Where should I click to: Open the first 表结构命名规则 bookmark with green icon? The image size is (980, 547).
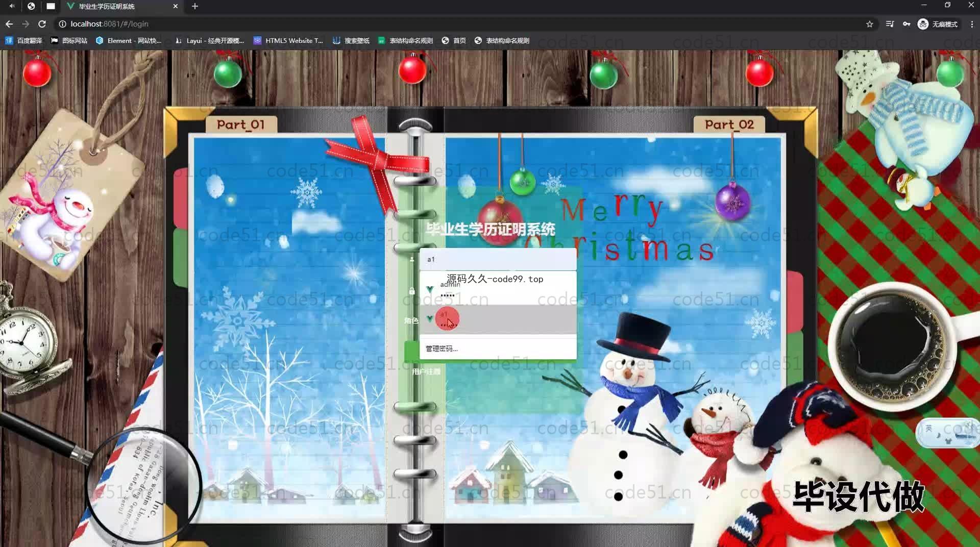point(406,40)
